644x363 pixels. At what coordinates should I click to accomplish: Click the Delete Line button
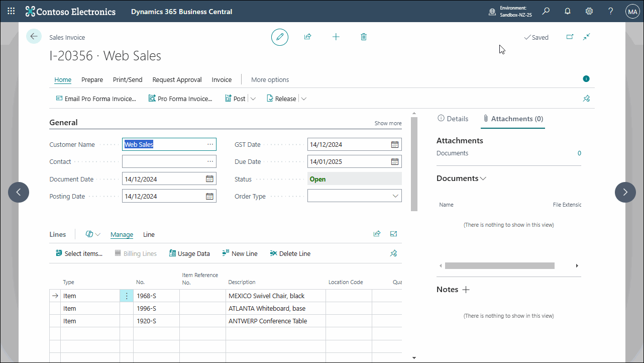(x=290, y=253)
